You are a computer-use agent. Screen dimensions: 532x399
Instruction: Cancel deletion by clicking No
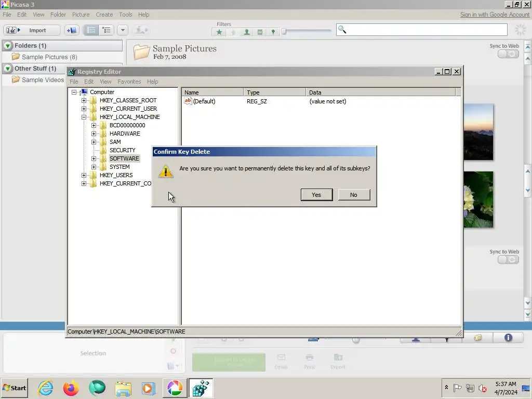tap(353, 195)
